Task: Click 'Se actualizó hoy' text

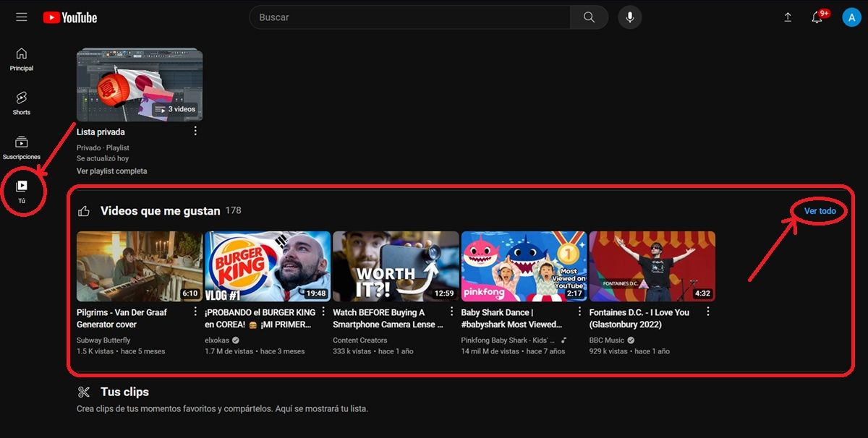Action: [x=103, y=158]
